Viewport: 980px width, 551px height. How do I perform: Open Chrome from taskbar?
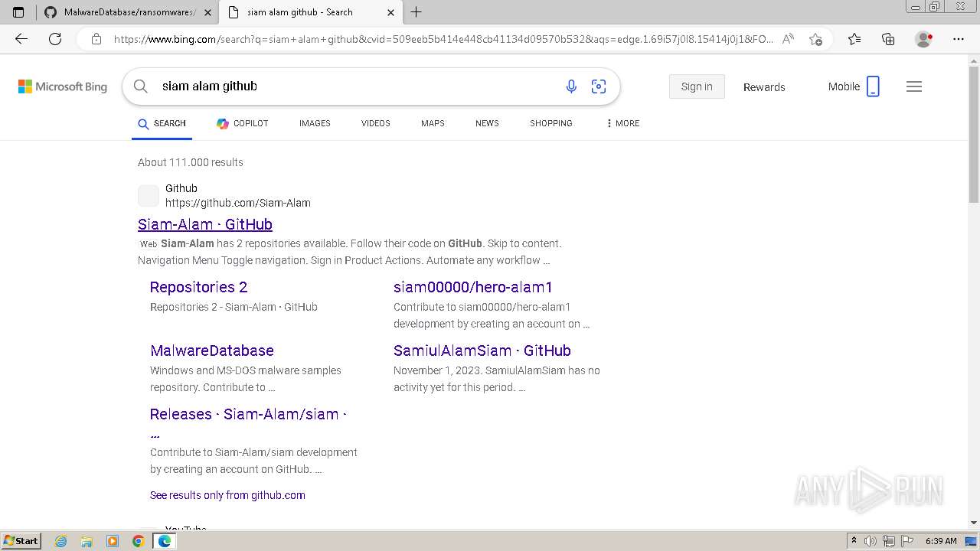[139, 541]
